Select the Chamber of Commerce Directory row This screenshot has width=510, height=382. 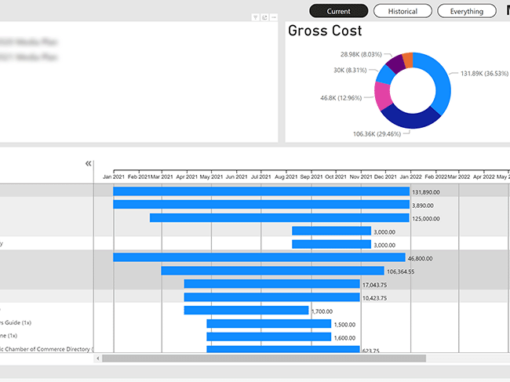pos(47,349)
